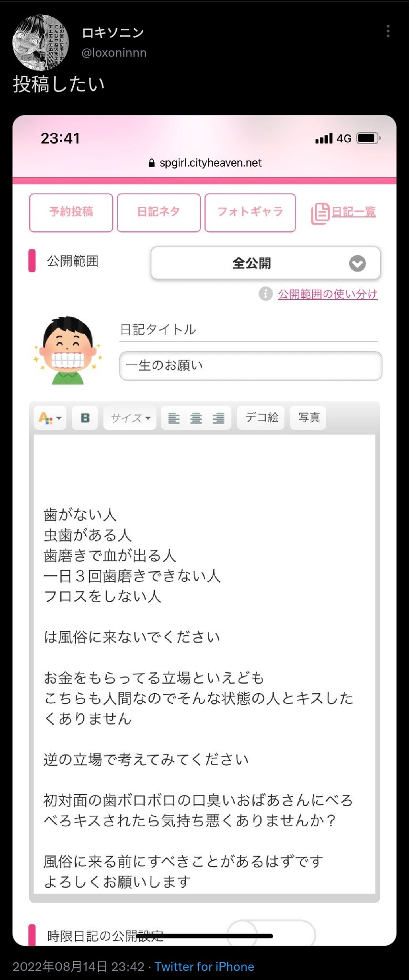Tap the 予約投稿 tab button
409x980 pixels.
tap(71, 213)
